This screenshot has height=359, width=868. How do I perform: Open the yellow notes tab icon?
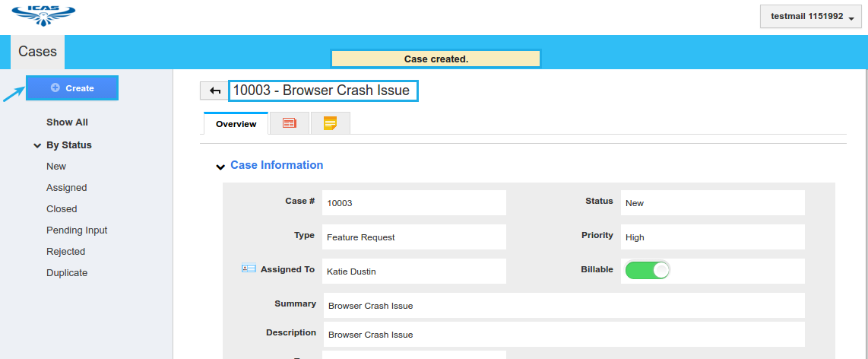[x=330, y=123]
